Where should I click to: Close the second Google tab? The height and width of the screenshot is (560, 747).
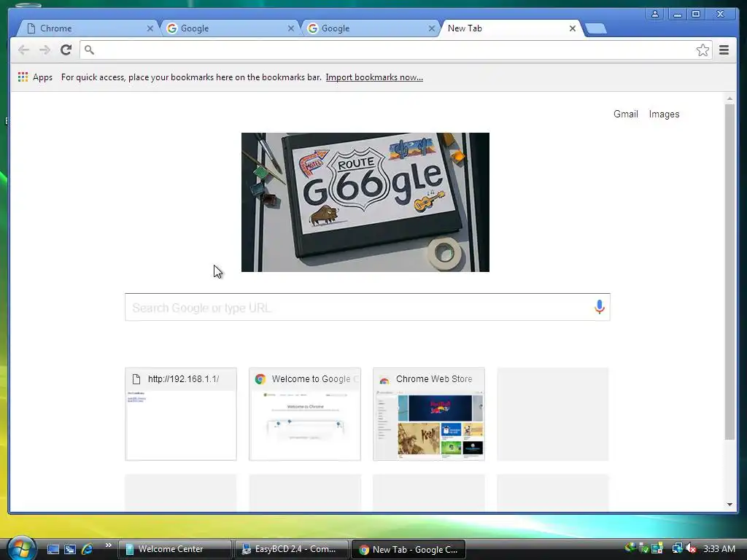coord(431,28)
